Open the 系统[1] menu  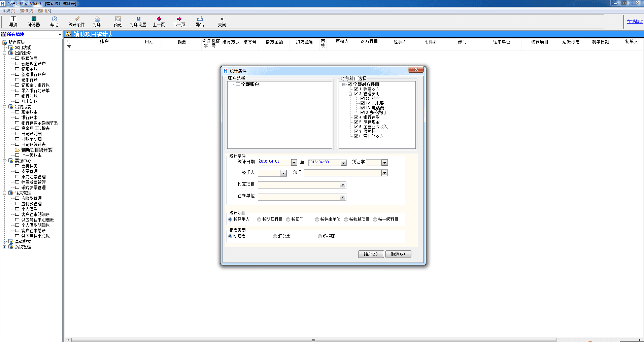9,11
